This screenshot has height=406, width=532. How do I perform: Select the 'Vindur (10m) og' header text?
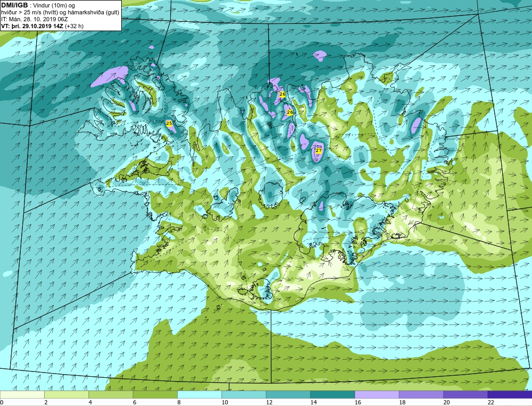tap(54, 5)
